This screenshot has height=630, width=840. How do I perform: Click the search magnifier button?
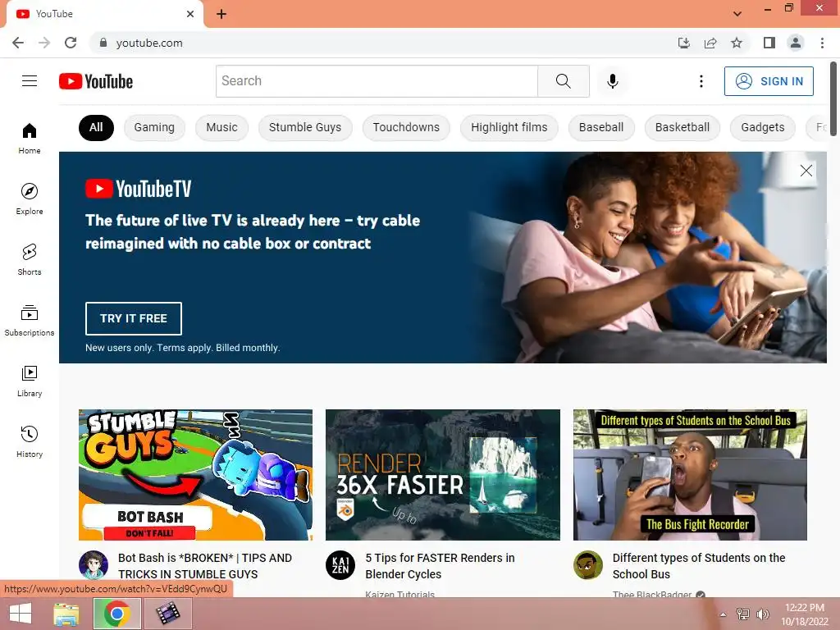pos(563,81)
